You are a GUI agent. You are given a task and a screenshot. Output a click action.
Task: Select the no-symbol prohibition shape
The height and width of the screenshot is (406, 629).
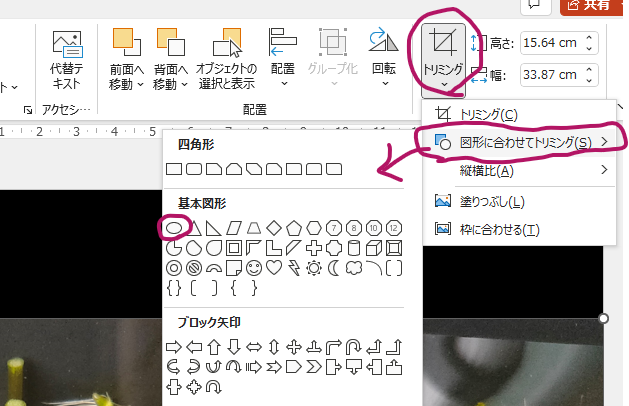pos(194,268)
